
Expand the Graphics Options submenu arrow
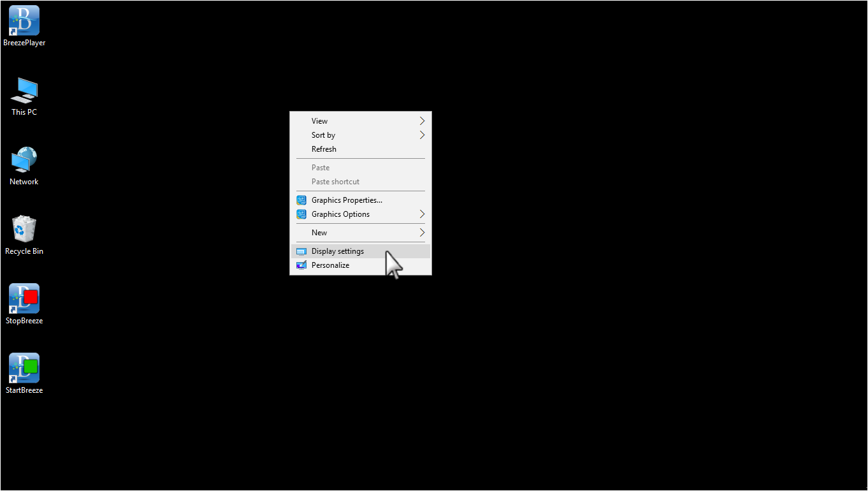click(x=422, y=214)
